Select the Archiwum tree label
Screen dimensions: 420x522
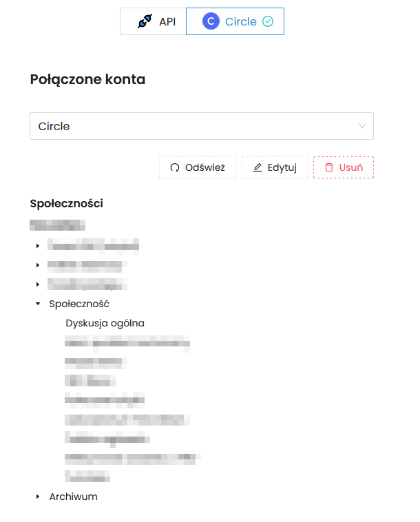click(x=73, y=497)
